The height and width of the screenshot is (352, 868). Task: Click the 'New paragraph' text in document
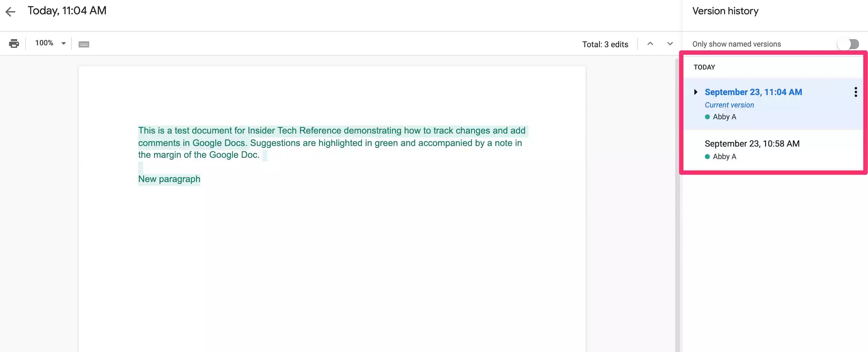pyautogui.click(x=169, y=179)
